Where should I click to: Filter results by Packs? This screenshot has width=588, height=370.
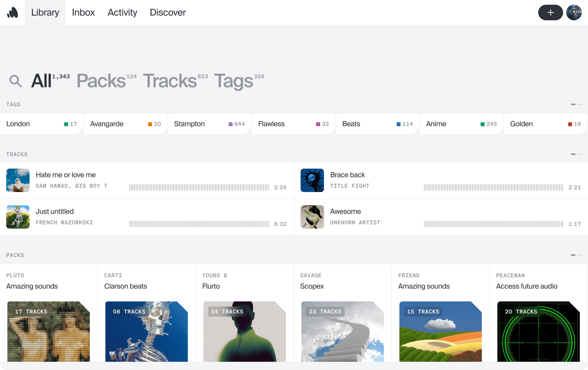[100, 81]
